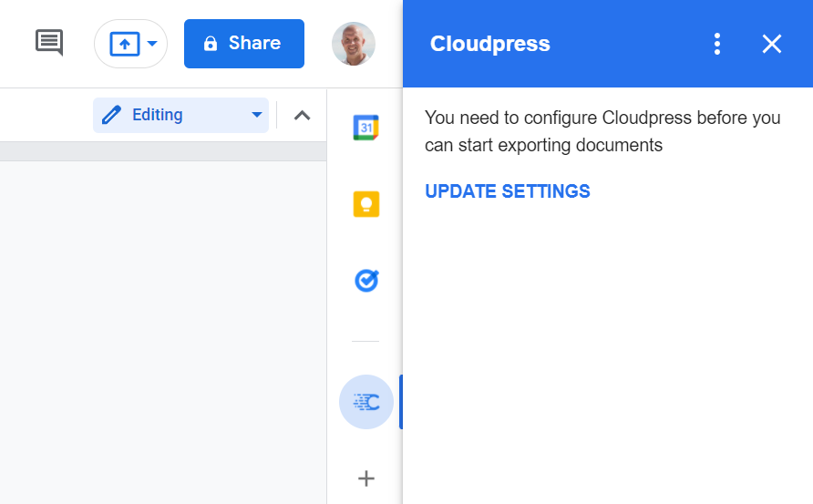Open Google Keep side panel icon
The height and width of the screenshot is (504, 813).
366,204
